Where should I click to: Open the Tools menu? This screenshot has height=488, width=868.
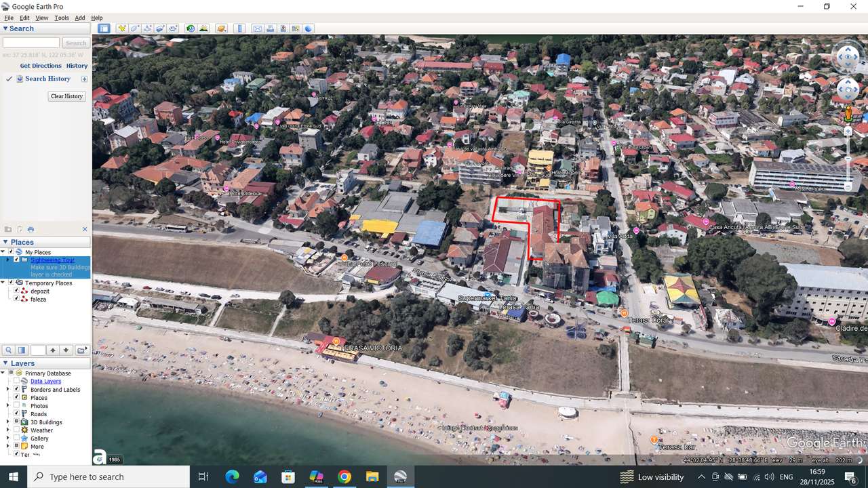coord(62,18)
